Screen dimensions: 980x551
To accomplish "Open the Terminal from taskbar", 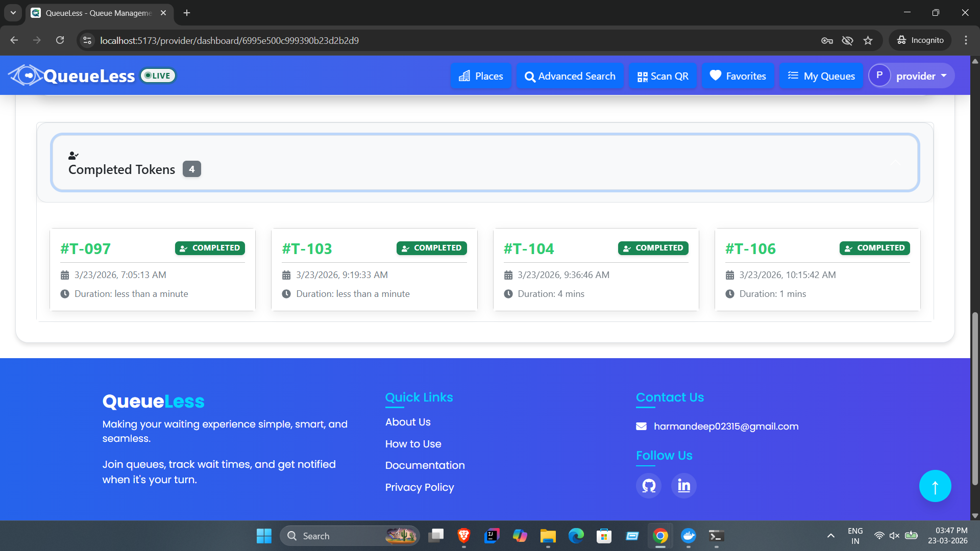I will pos(716,536).
